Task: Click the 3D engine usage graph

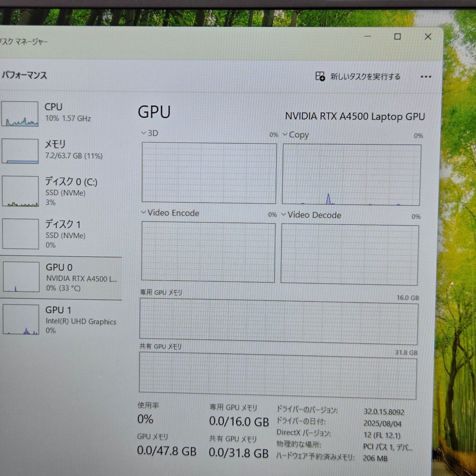Action: [209, 173]
